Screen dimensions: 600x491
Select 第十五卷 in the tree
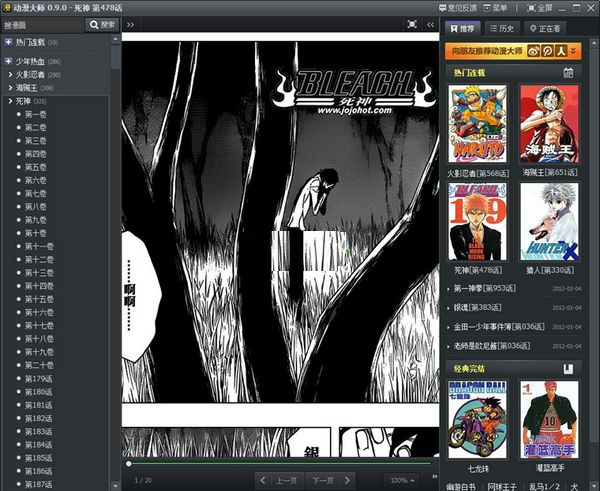pyautogui.click(x=39, y=299)
